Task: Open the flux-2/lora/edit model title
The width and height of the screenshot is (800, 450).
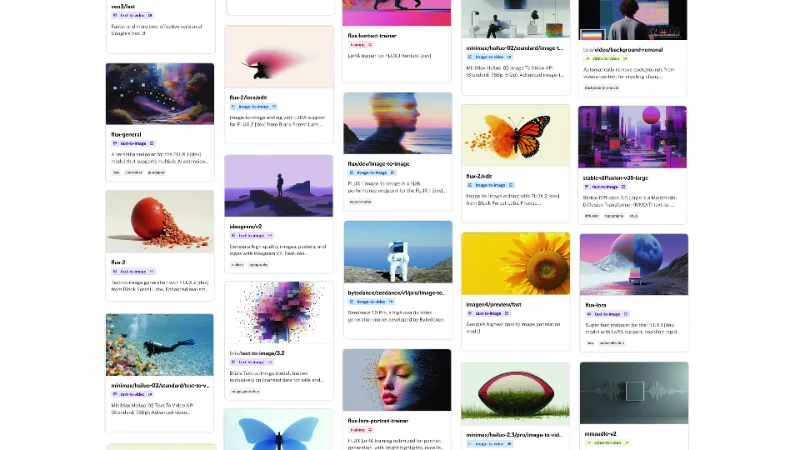Action: point(248,97)
